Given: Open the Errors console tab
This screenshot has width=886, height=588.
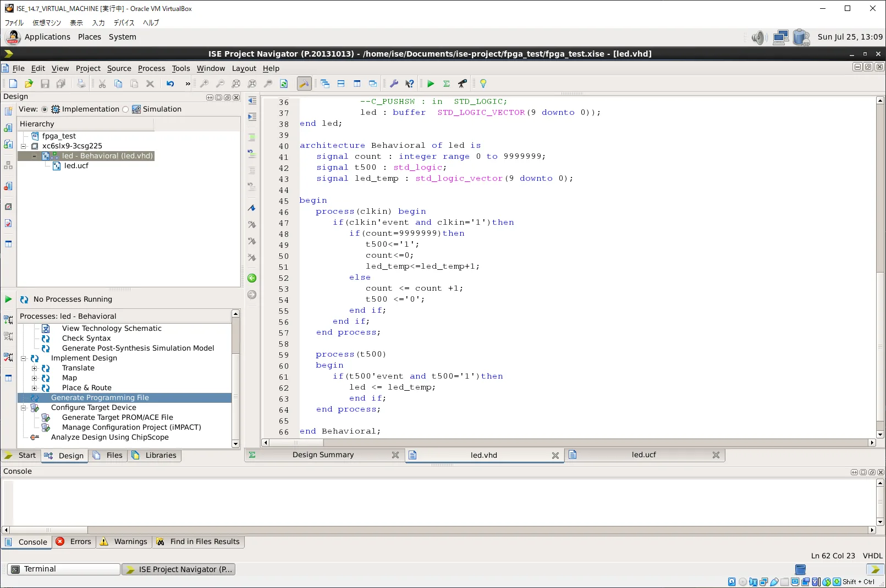Looking at the screenshot, I should pos(75,542).
